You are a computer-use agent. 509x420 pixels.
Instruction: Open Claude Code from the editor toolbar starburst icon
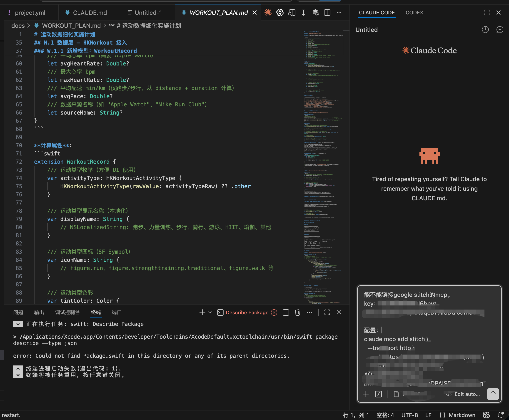click(x=268, y=12)
